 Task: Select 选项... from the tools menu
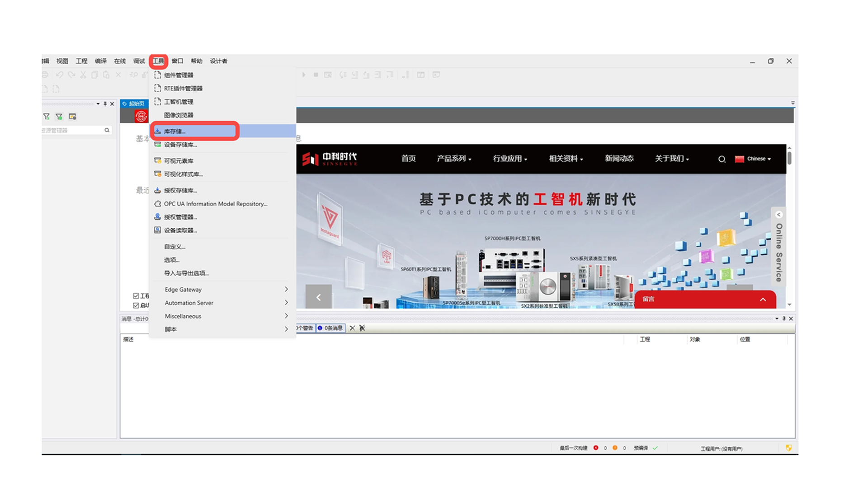pos(172,260)
